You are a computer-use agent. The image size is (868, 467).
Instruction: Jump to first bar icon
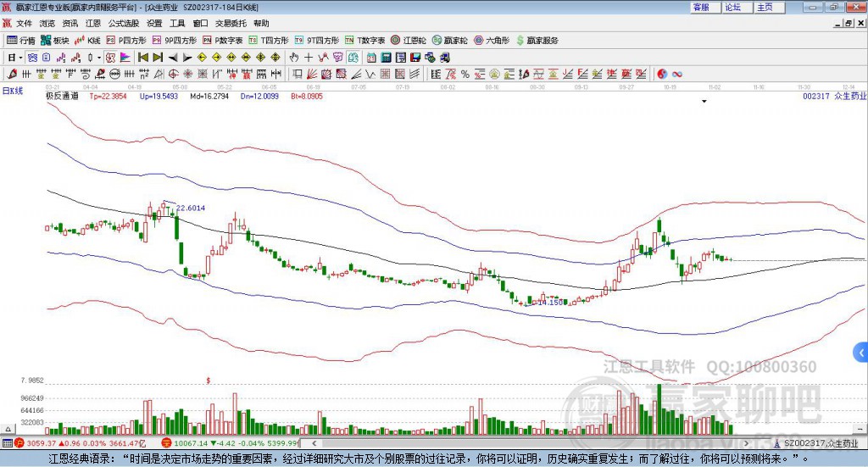pyautogui.click(x=142, y=58)
